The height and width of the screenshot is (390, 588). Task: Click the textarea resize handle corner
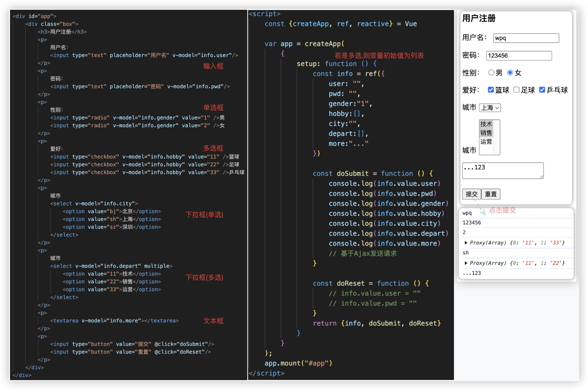[542, 177]
